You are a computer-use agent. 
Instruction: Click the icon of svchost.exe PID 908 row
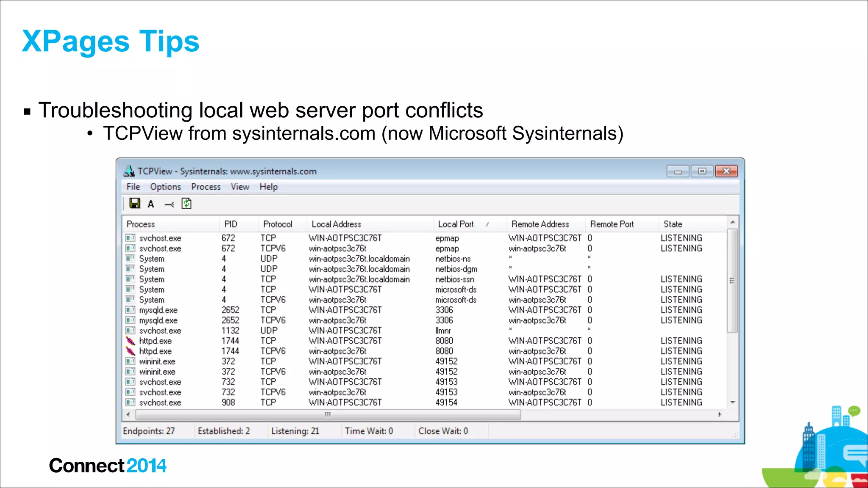point(131,402)
